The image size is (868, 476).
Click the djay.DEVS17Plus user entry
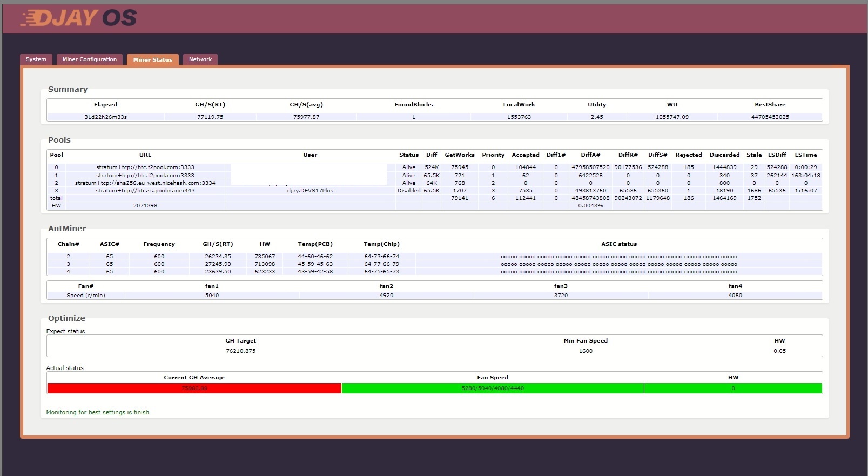point(310,191)
